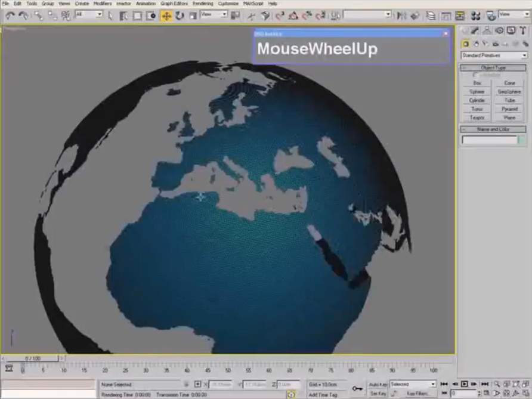Image resolution: width=532 pixels, height=399 pixels.
Task: Click the Align tool icon
Action: [415, 16]
